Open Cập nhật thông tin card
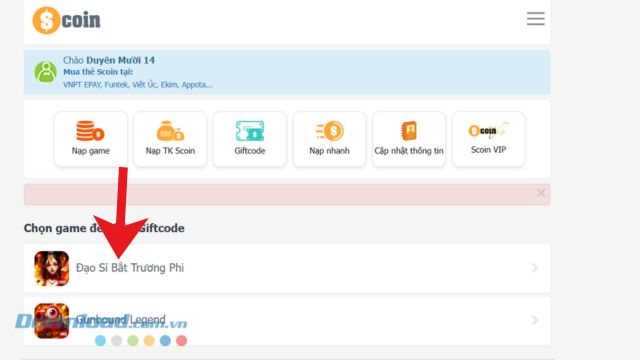This screenshot has height=360, width=640. (409, 139)
